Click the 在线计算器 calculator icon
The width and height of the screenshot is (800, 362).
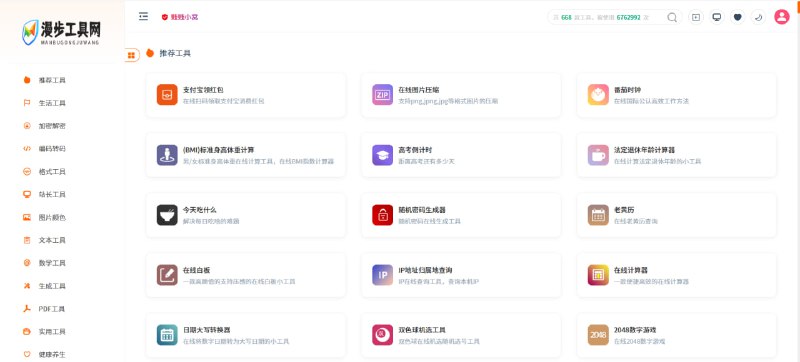pyautogui.click(x=598, y=275)
